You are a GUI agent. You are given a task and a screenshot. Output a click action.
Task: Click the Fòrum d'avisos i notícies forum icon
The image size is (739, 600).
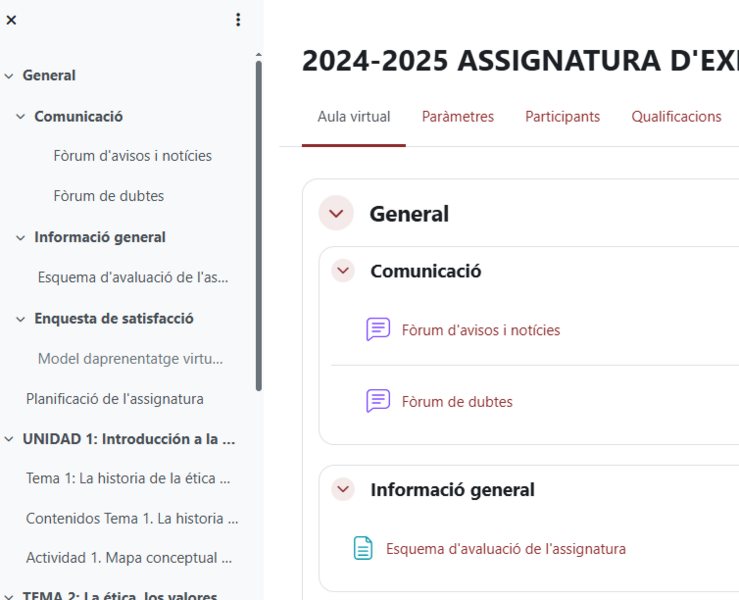coord(378,330)
